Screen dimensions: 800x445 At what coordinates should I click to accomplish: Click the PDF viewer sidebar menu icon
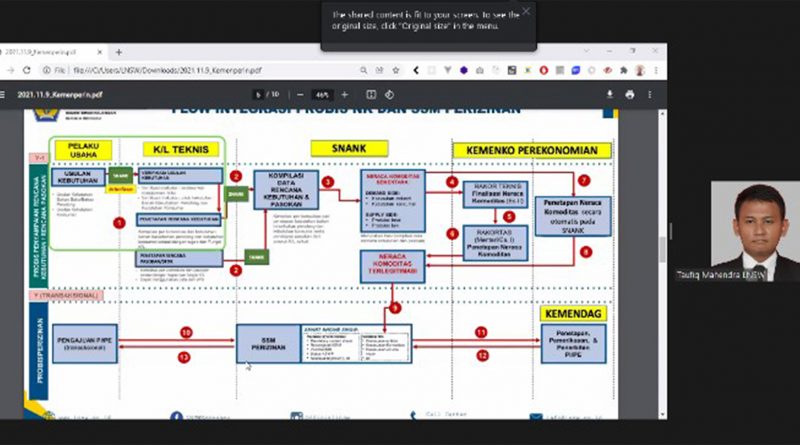click(x=7, y=94)
